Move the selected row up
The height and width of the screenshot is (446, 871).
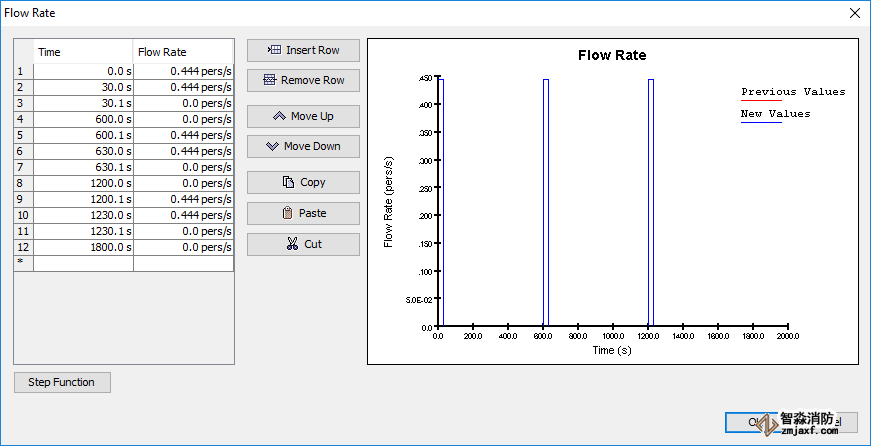(303, 116)
